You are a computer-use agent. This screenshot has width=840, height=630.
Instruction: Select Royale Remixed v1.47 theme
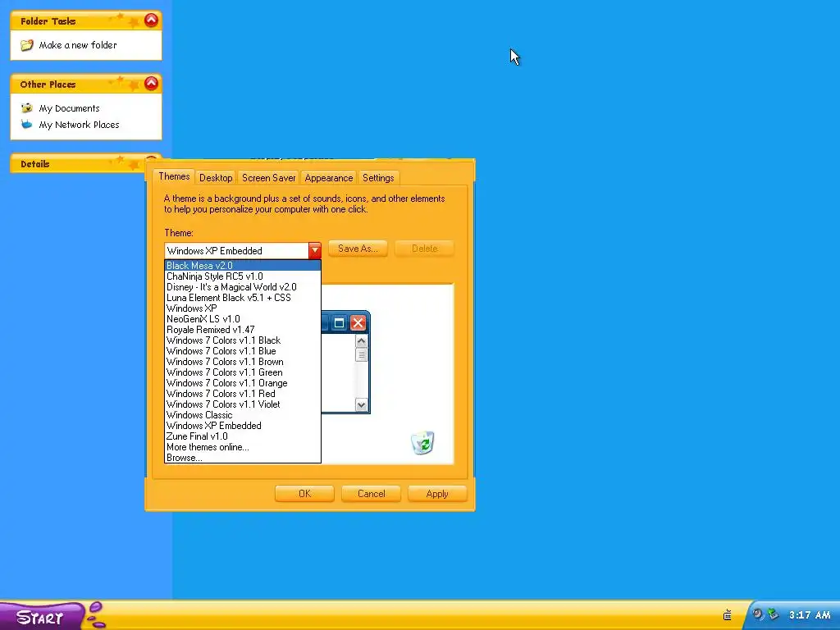tap(243, 330)
